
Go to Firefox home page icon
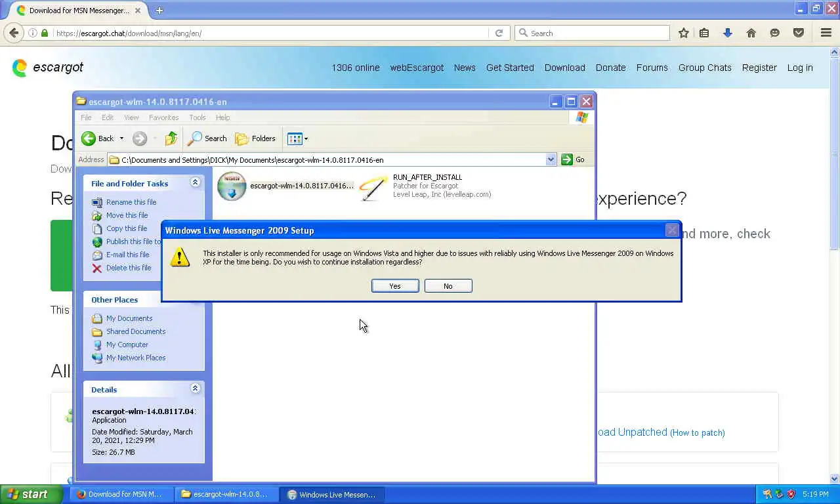coord(751,33)
